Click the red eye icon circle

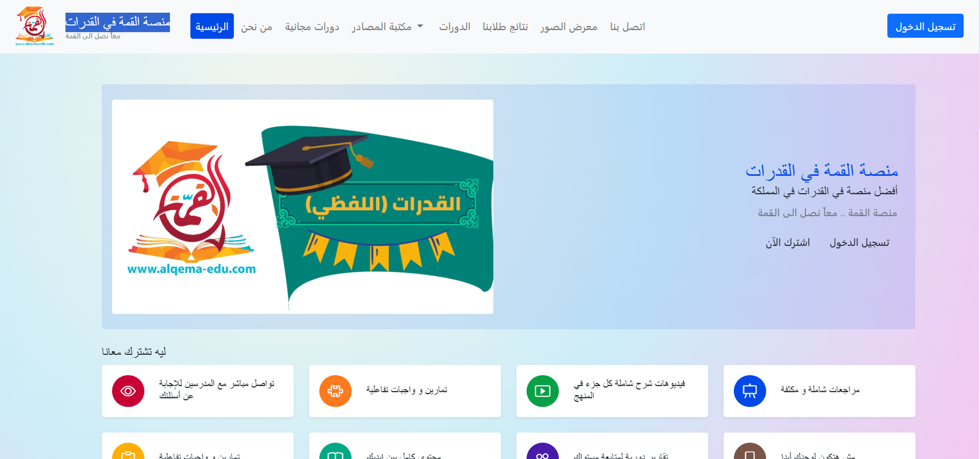tap(128, 391)
